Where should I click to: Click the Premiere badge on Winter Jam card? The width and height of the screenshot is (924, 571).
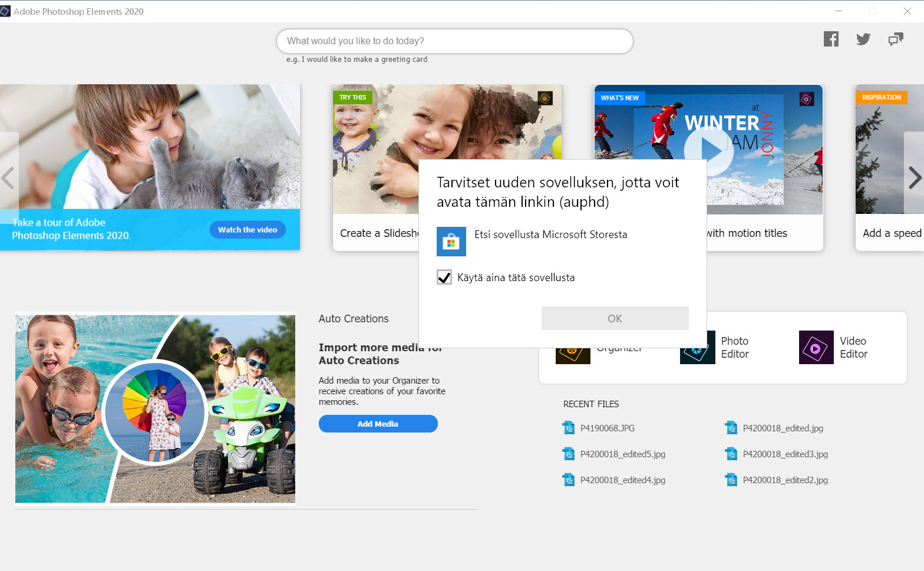[807, 99]
